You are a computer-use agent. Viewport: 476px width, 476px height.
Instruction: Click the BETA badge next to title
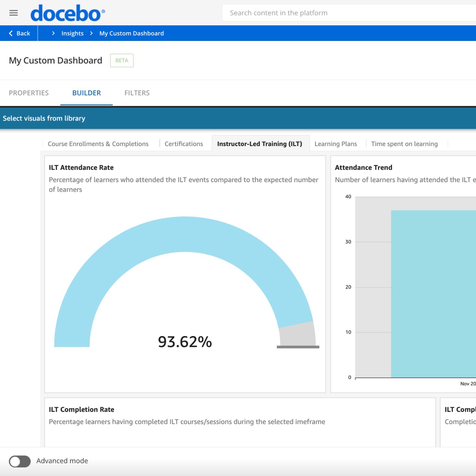click(x=122, y=61)
